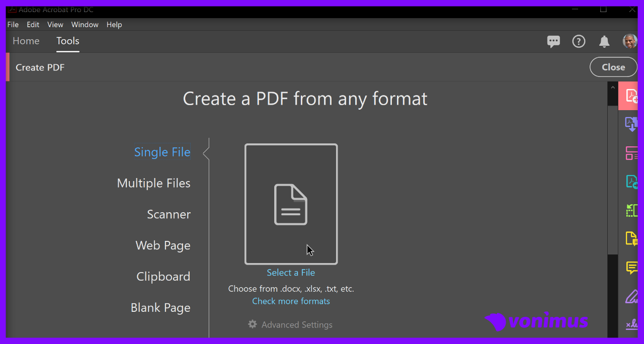Show notifications with the bell icon

click(x=604, y=42)
